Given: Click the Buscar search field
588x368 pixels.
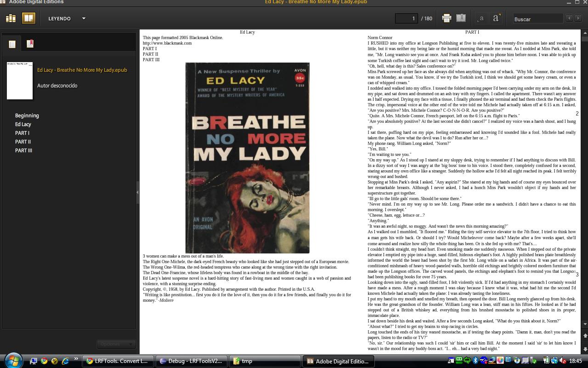Looking at the screenshot, I should point(538,19).
